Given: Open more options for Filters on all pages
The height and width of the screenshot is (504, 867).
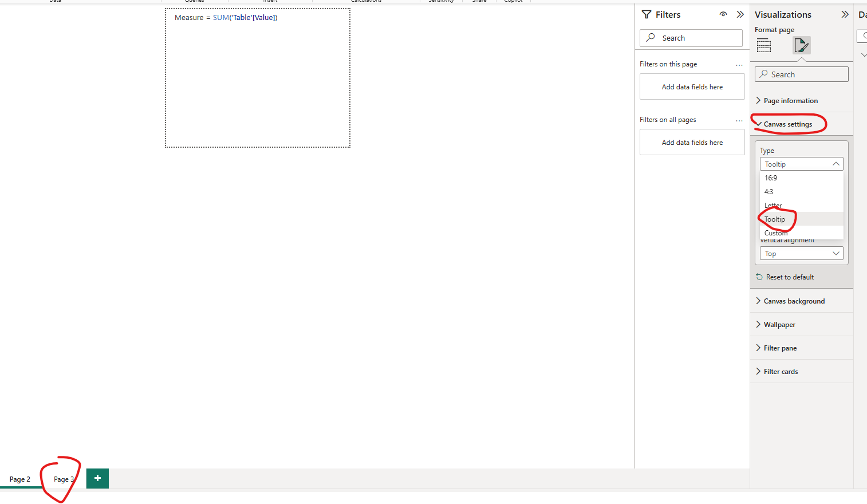Looking at the screenshot, I should pos(739,120).
